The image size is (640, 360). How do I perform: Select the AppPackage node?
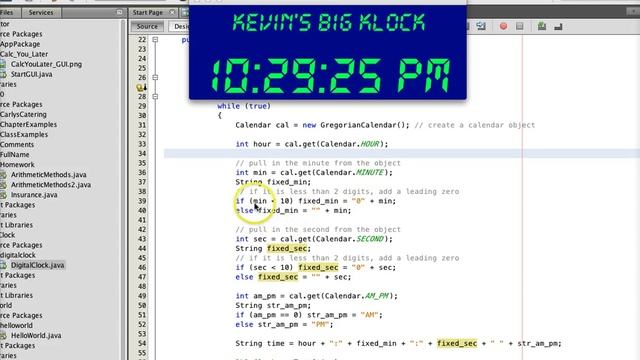(20, 44)
